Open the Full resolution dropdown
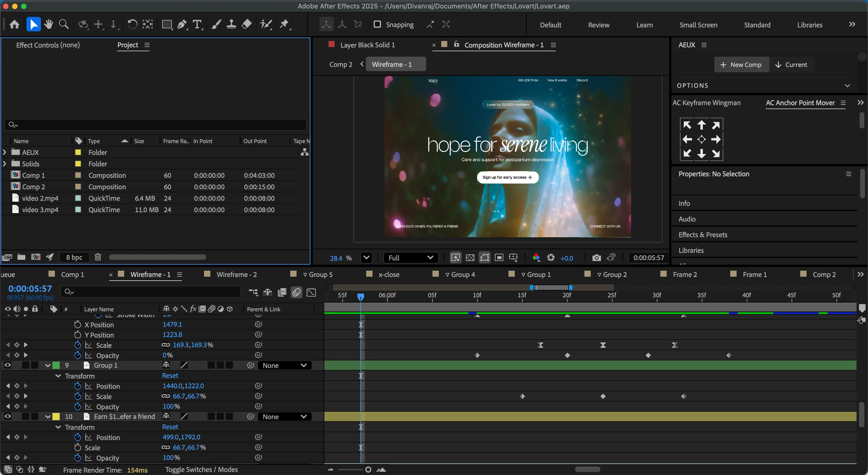This screenshot has height=475, width=868. [x=410, y=258]
